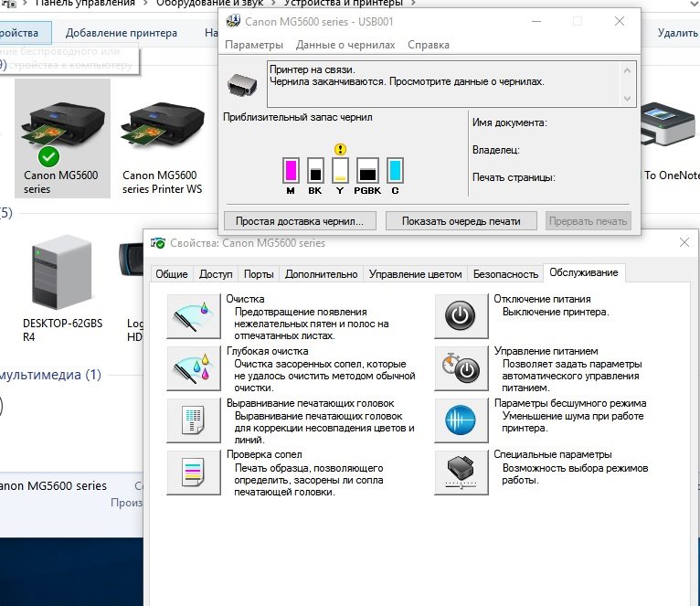This screenshot has height=606, width=700.
Task: Click the BK black ink level tank
Action: coord(315,171)
